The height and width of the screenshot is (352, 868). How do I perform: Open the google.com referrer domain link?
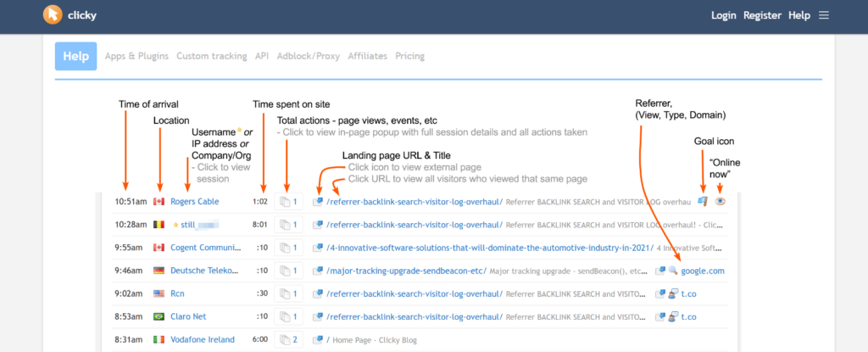click(703, 271)
